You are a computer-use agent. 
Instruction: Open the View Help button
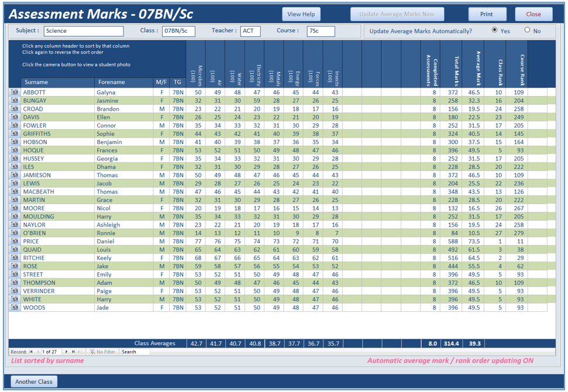(x=301, y=14)
